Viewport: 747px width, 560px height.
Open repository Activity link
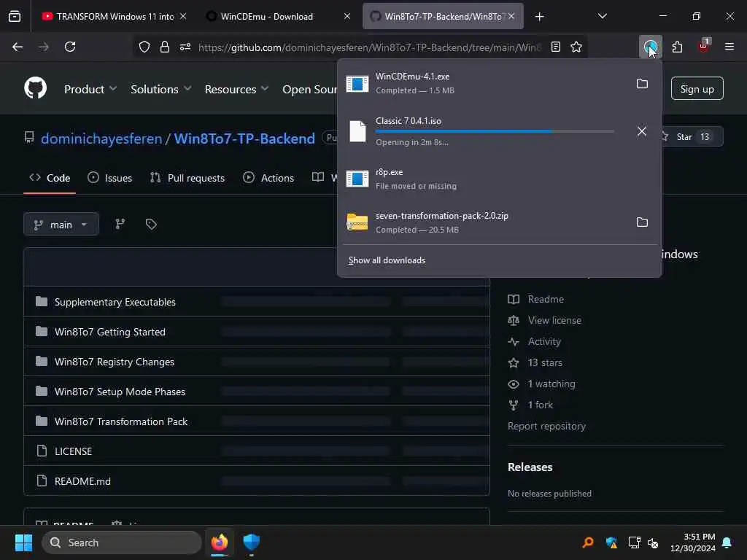point(535,341)
